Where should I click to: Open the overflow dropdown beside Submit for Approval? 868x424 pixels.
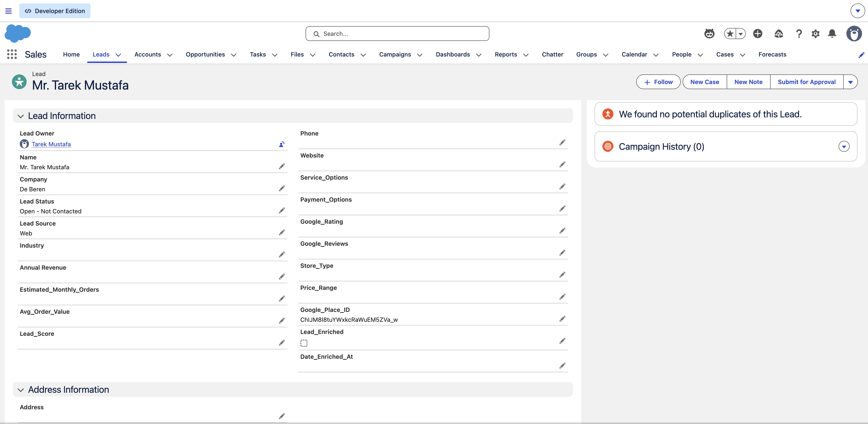tap(851, 82)
